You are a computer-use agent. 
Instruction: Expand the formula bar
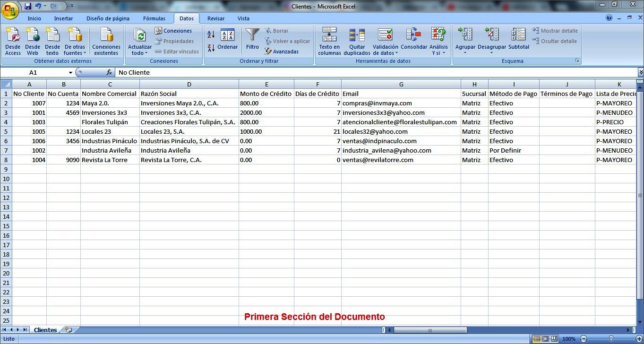tap(641, 73)
